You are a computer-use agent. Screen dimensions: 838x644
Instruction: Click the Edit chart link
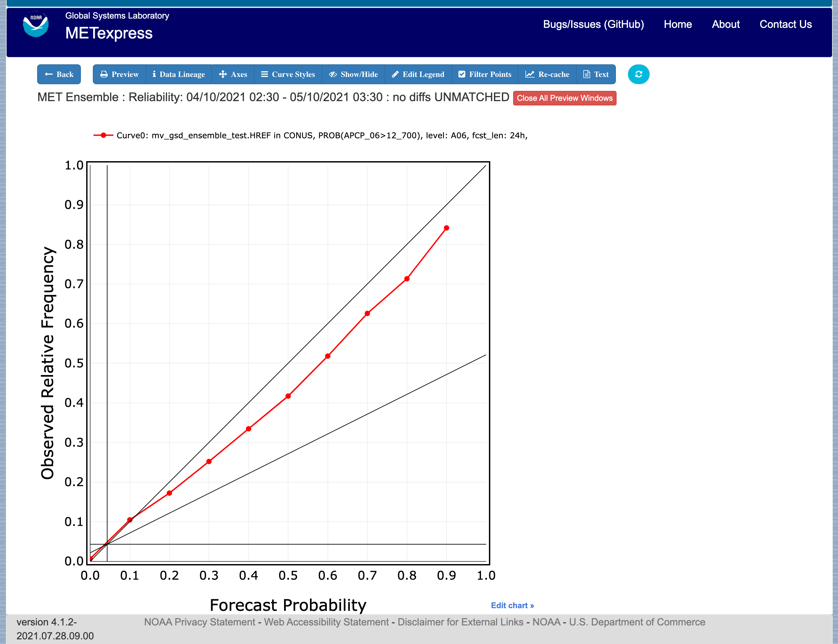click(x=512, y=605)
